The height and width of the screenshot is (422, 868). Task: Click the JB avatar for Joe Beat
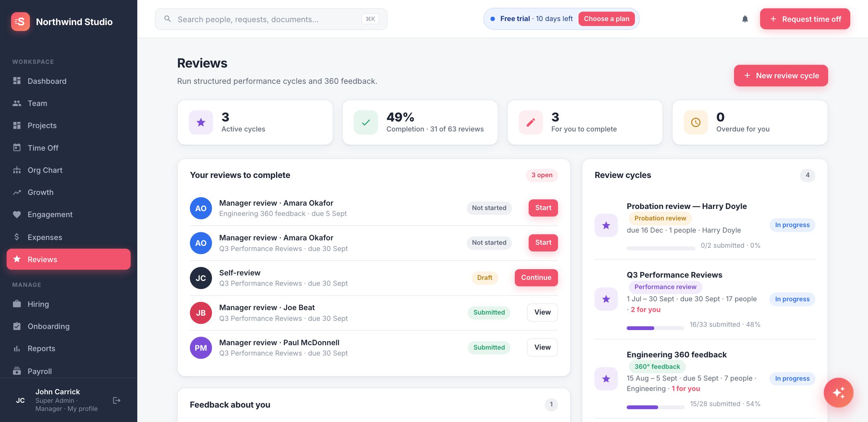(x=201, y=313)
